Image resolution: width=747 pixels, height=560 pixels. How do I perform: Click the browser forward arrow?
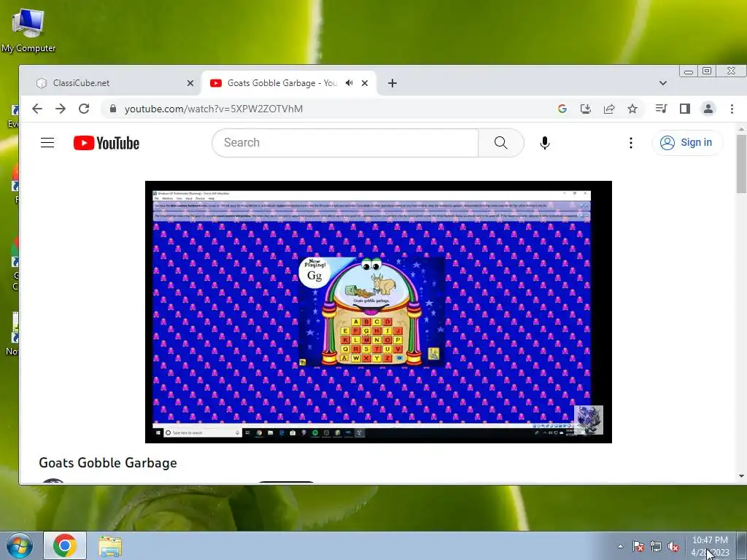pos(61,109)
